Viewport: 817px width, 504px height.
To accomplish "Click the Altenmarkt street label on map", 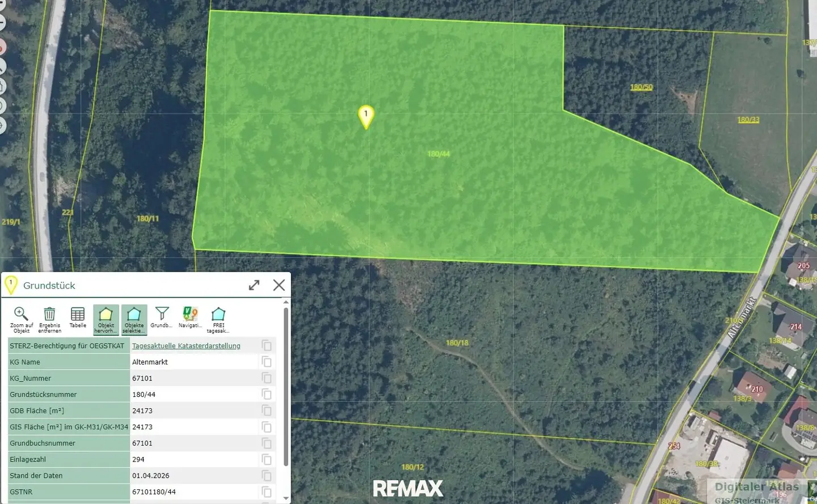I will (x=743, y=318).
